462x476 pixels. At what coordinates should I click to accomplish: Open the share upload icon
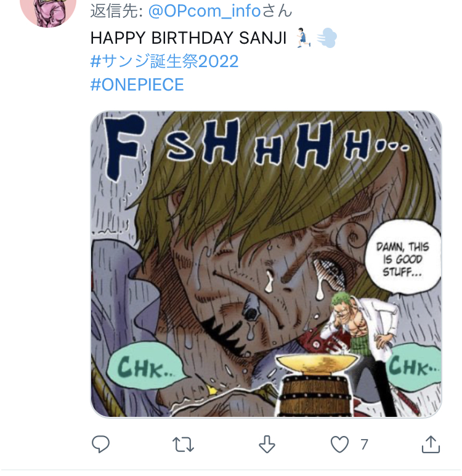click(x=431, y=444)
